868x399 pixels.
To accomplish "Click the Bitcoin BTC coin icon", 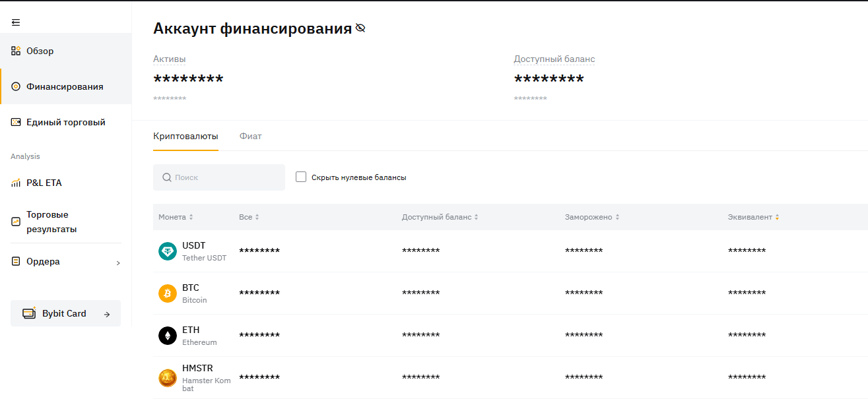I will 168,293.
